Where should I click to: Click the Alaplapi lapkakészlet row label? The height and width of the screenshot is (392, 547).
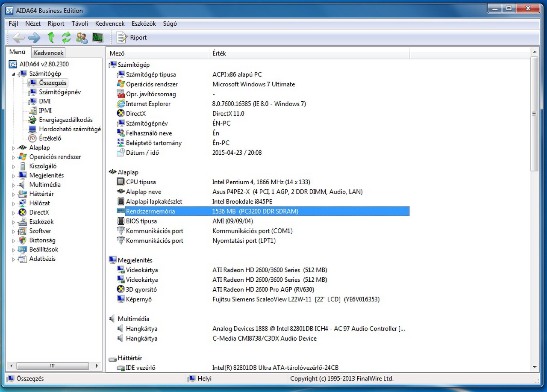[154, 202]
